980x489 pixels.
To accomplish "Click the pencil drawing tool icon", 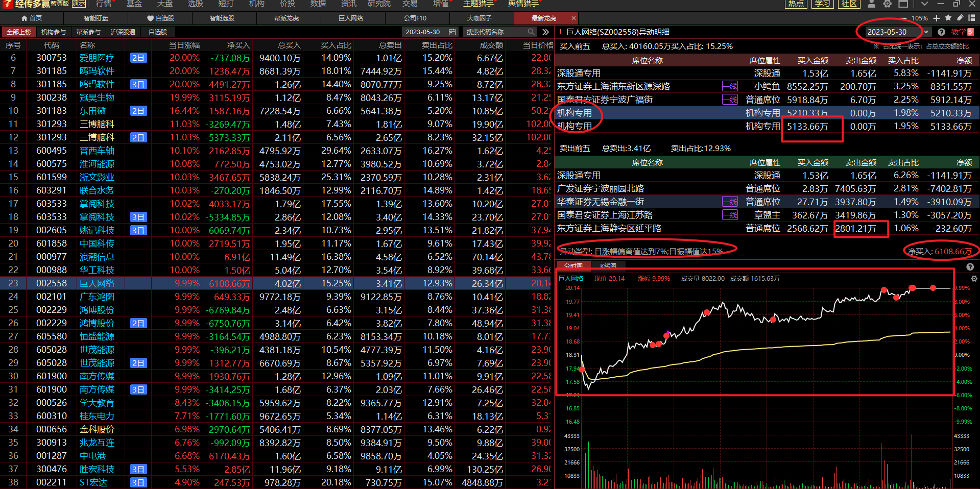I will [960, 18].
